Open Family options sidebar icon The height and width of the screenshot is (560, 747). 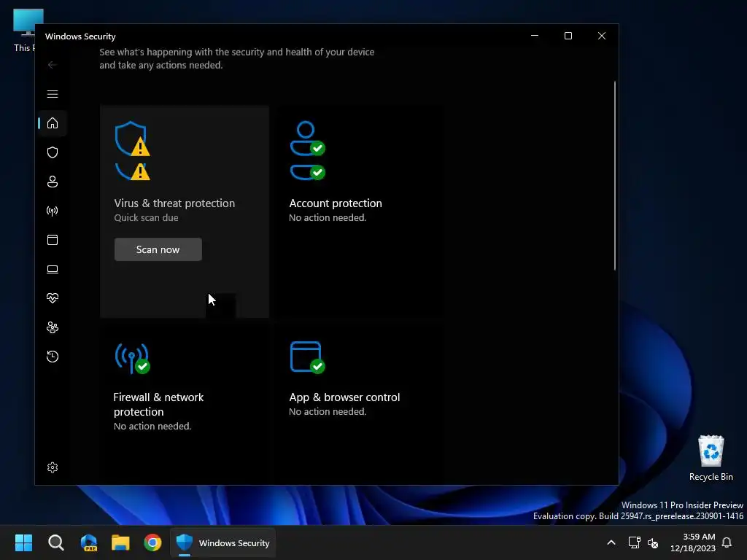click(x=53, y=327)
